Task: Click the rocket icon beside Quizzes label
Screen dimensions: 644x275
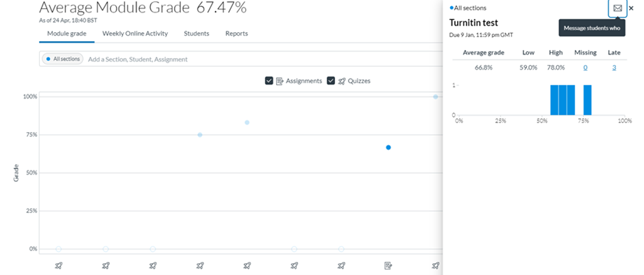Action: pos(342,81)
